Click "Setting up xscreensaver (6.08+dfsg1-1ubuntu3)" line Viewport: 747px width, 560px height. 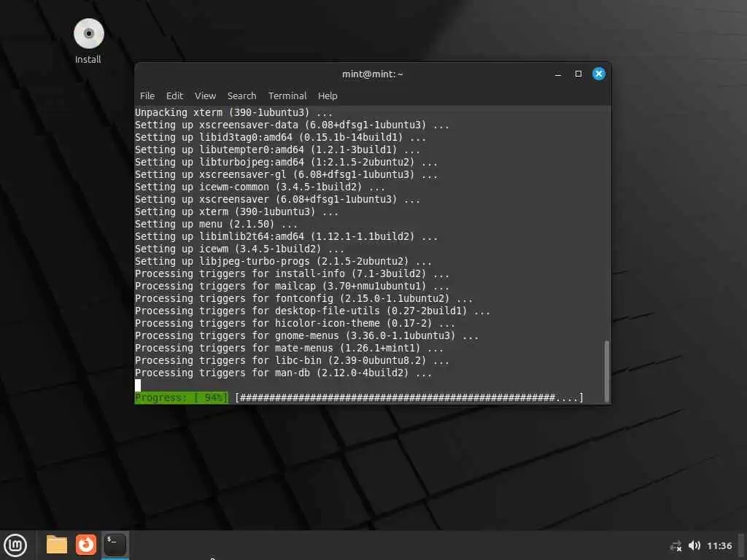tap(277, 199)
